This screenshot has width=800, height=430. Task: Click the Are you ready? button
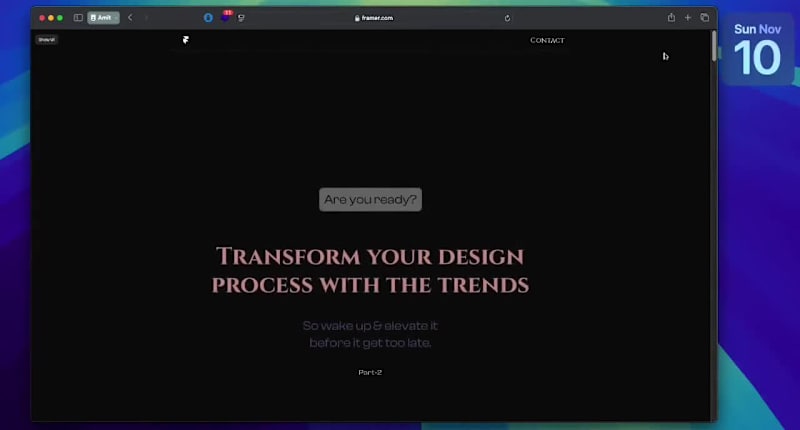coord(370,199)
